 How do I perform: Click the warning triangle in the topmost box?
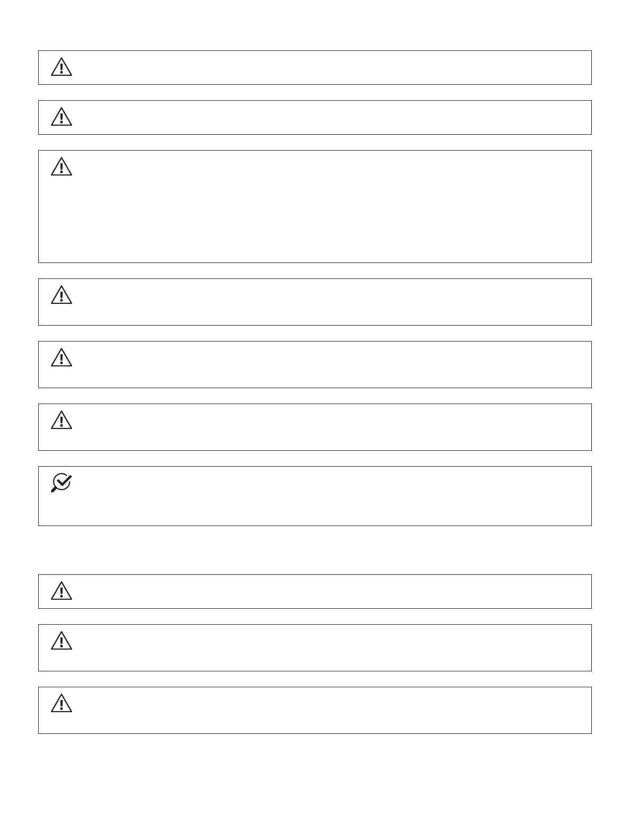62,67
